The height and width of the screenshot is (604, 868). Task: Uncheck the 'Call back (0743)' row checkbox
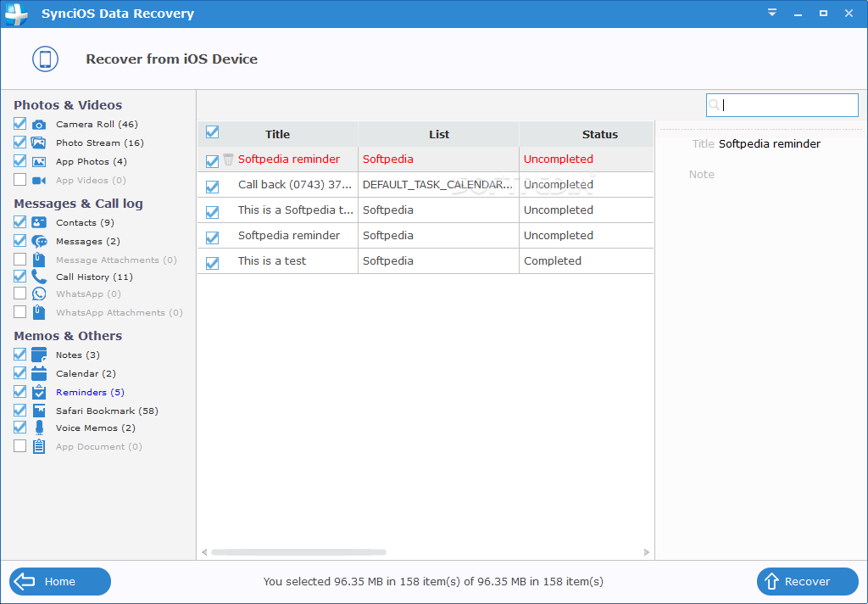click(212, 187)
